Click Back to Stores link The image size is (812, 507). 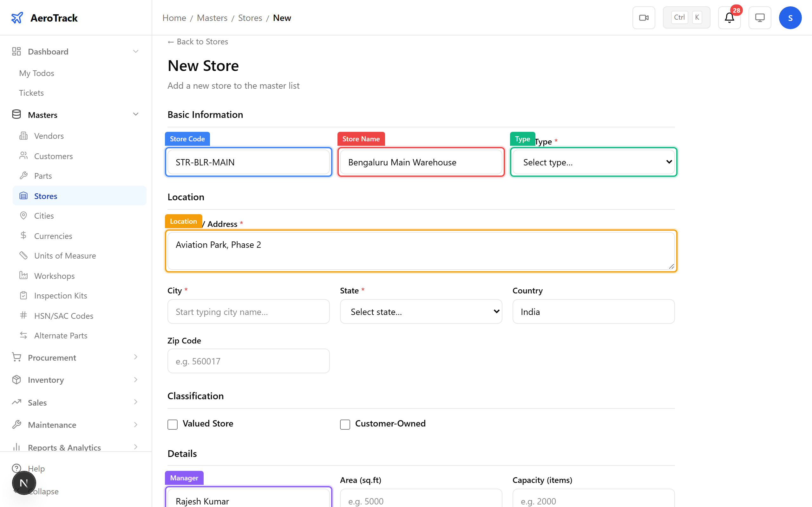point(197,42)
